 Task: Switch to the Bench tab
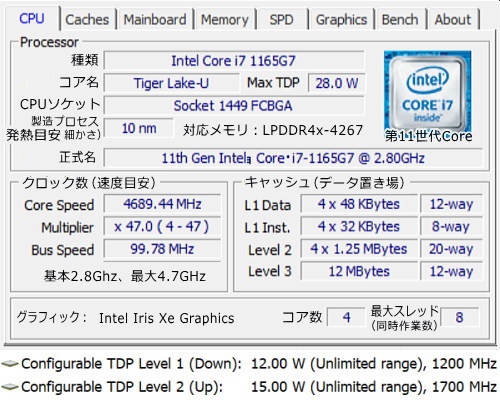point(400,20)
